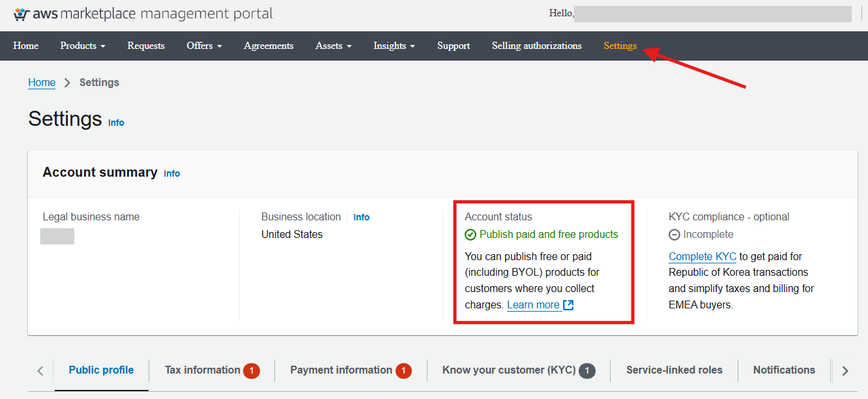The image size is (868, 399).
Task: Click the 'Account status' label
Action: [499, 217]
